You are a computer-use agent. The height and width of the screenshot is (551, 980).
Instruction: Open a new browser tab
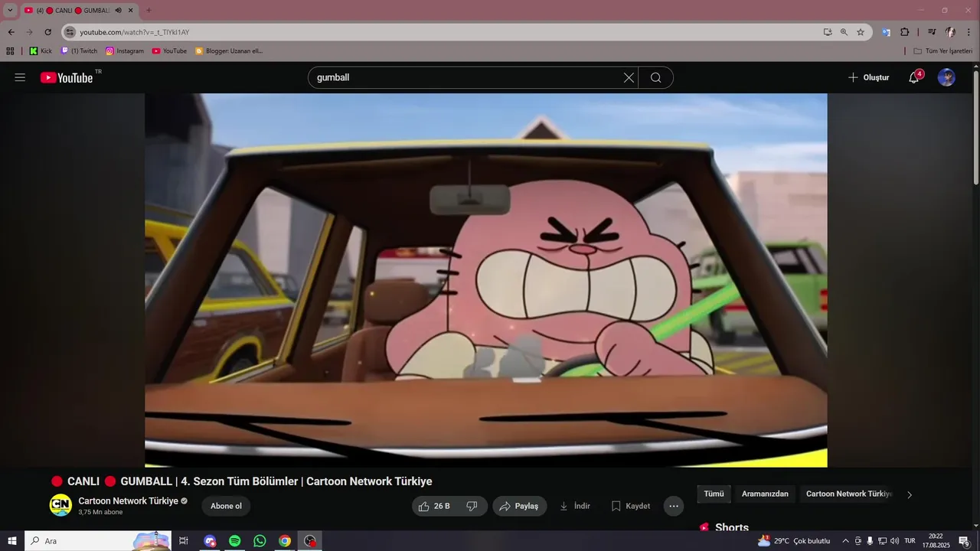click(149, 11)
